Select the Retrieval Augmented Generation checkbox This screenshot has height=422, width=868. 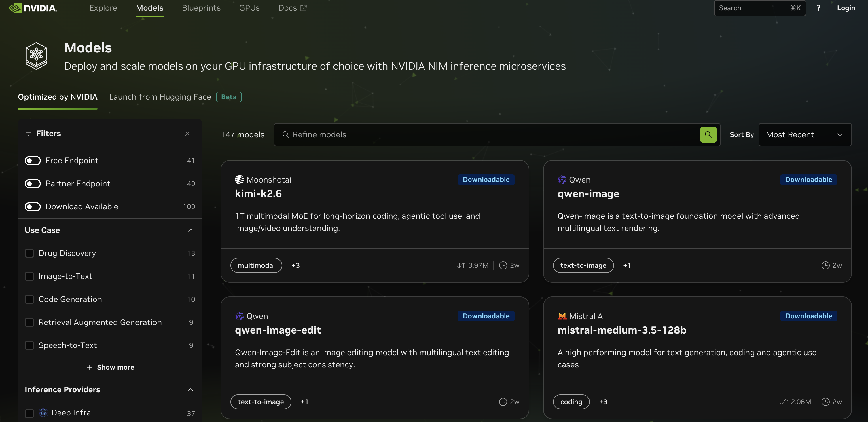click(29, 322)
